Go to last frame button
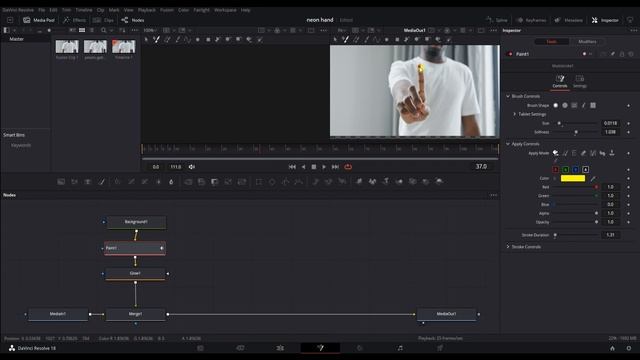The width and height of the screenshot is (640, 360). tap(335, 167)
